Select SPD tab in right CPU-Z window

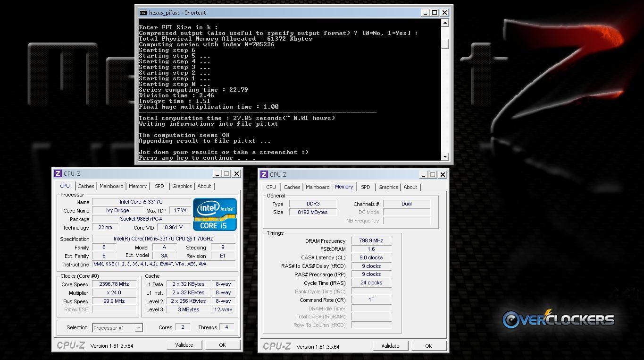tap(366, 187)
